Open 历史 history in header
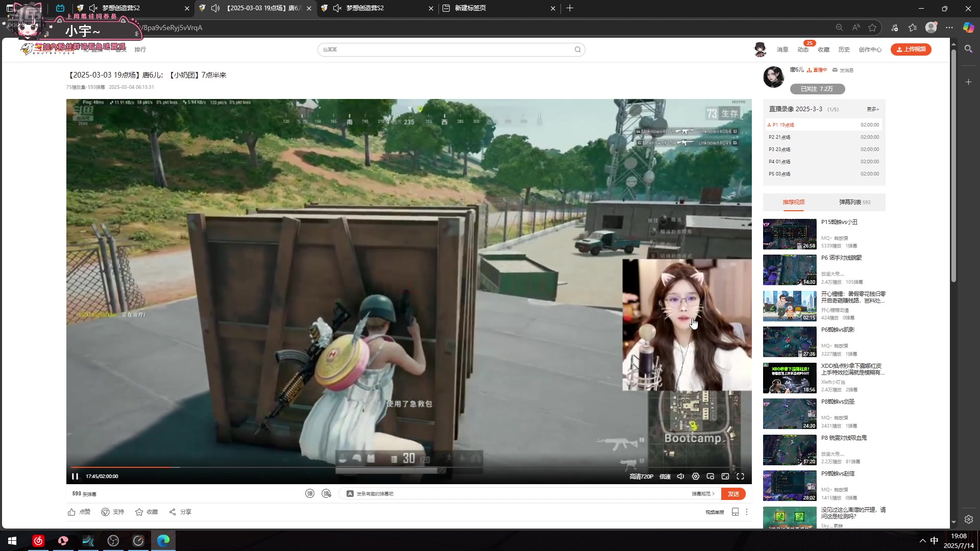This screenshot has height=551, width=980. point(844,49)
